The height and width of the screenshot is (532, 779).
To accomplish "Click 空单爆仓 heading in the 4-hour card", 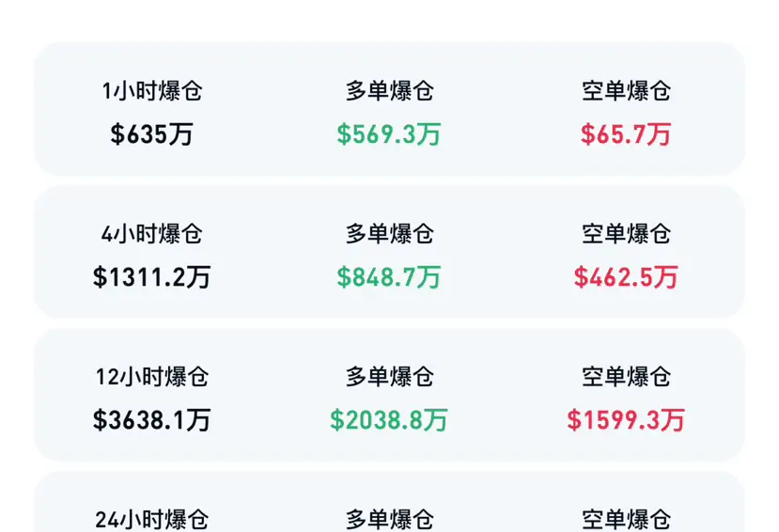I will (x=627, y=234).
